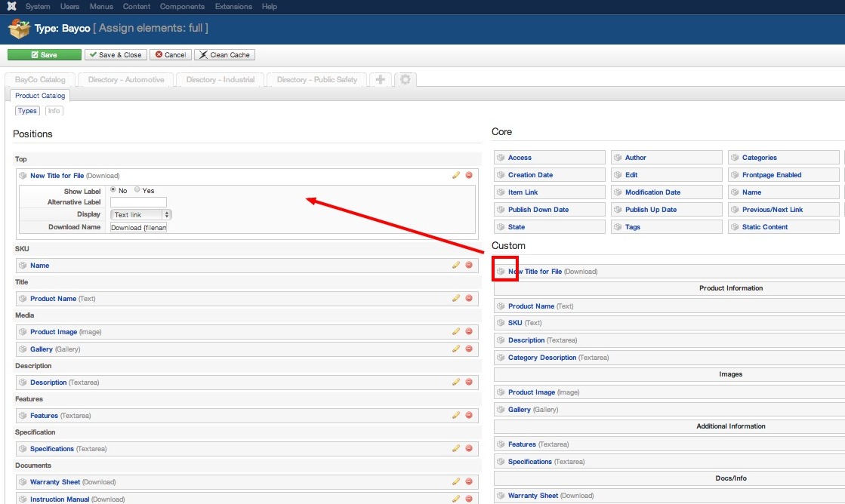Remove Gallery from Media position
This screenshot has height=504, width=845.
pyautogui.click(x=469, y=349)
